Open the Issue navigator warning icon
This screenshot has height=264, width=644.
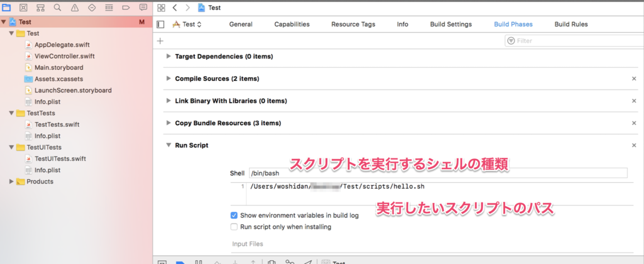point(75,8)
